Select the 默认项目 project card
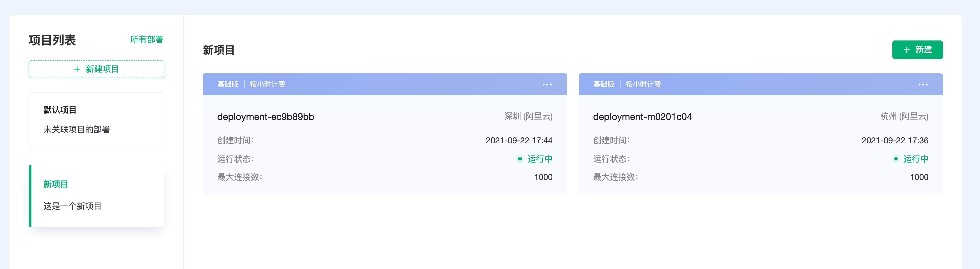Viewport: 980px width, 269px height. tap(96, 121)
